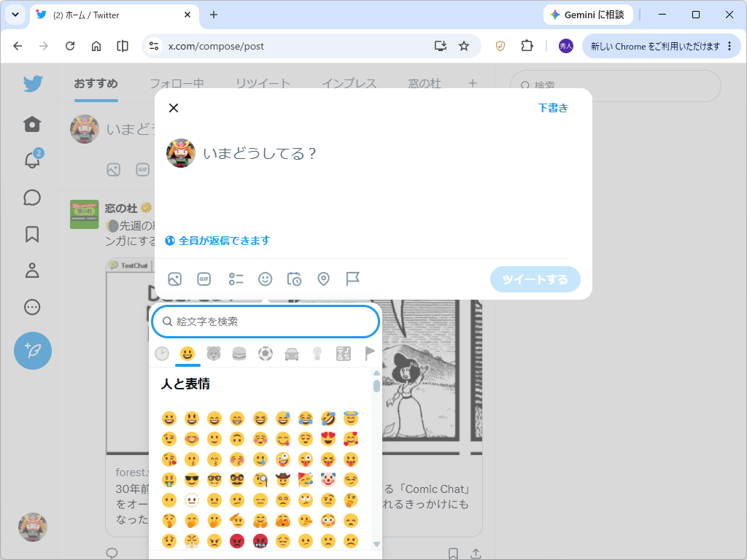The width and height of the screenshot is (747, 560).
Task: Open the schedule post calendar icon
Action: [x=294, y=279]
